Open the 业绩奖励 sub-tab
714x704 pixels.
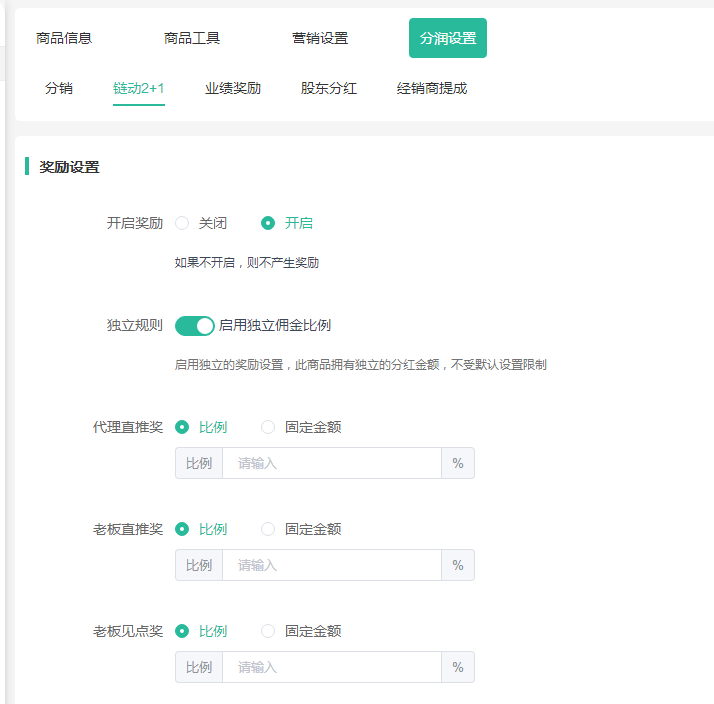[233, 88]
